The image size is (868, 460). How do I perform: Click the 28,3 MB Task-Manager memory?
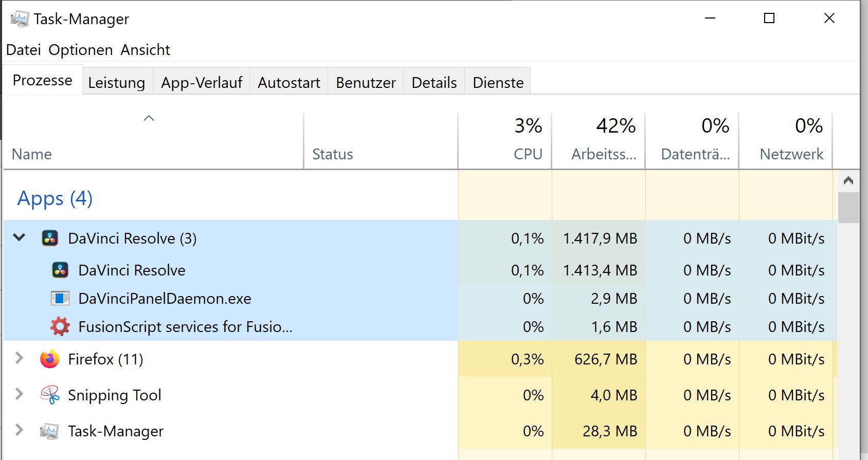[610, 431]
